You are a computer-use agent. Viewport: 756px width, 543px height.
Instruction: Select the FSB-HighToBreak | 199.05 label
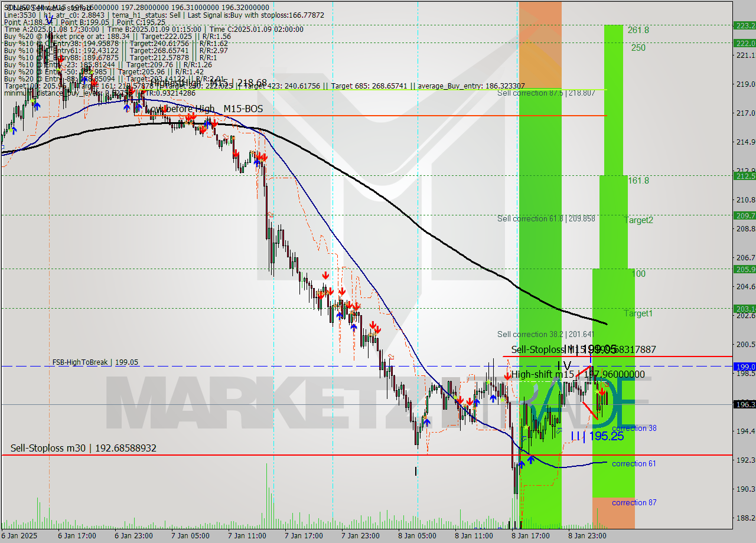click(x=95, y=362)
